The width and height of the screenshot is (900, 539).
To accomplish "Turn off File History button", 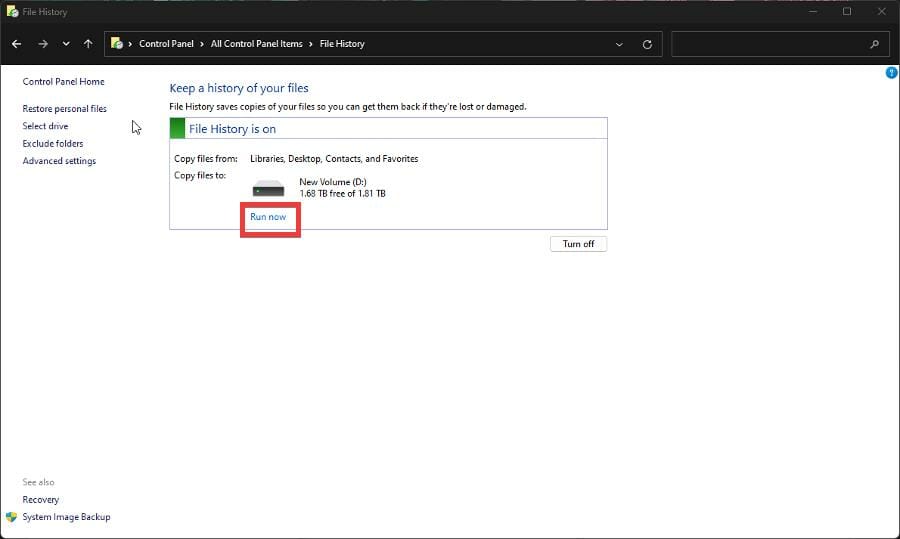I will pos(579,244).
